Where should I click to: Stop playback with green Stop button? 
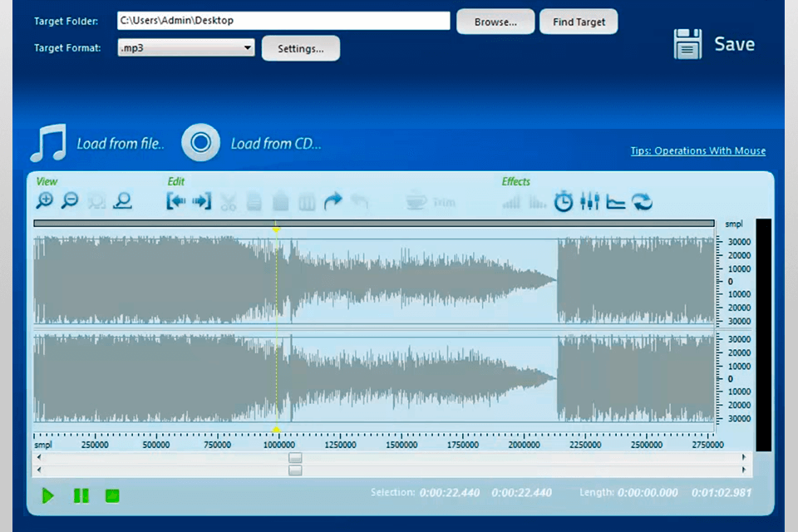tap(112, 495)
